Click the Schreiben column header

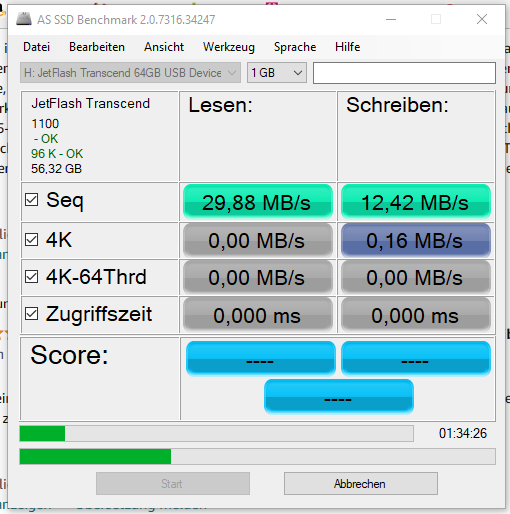click(x=397, y=105)
